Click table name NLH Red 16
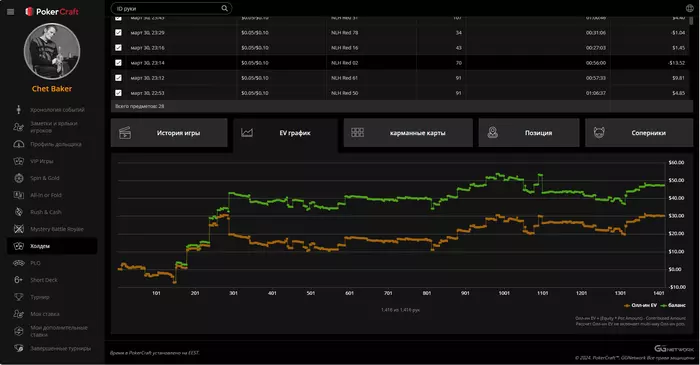 pos(344,48)
